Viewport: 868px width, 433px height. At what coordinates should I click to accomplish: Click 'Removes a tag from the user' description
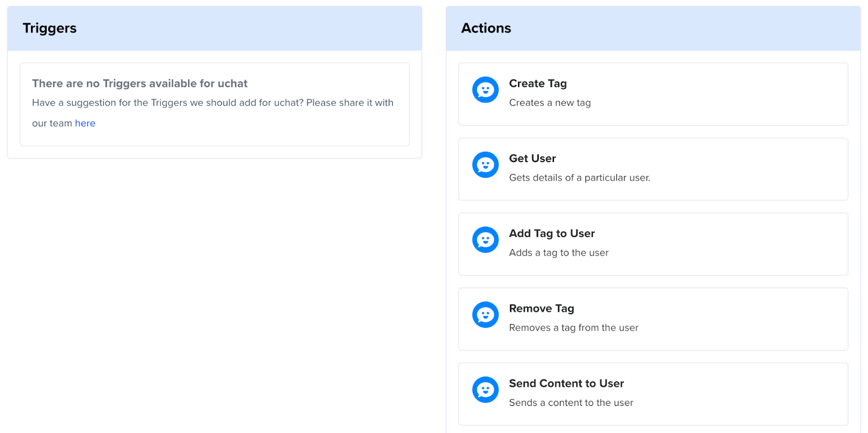point(573,328)
